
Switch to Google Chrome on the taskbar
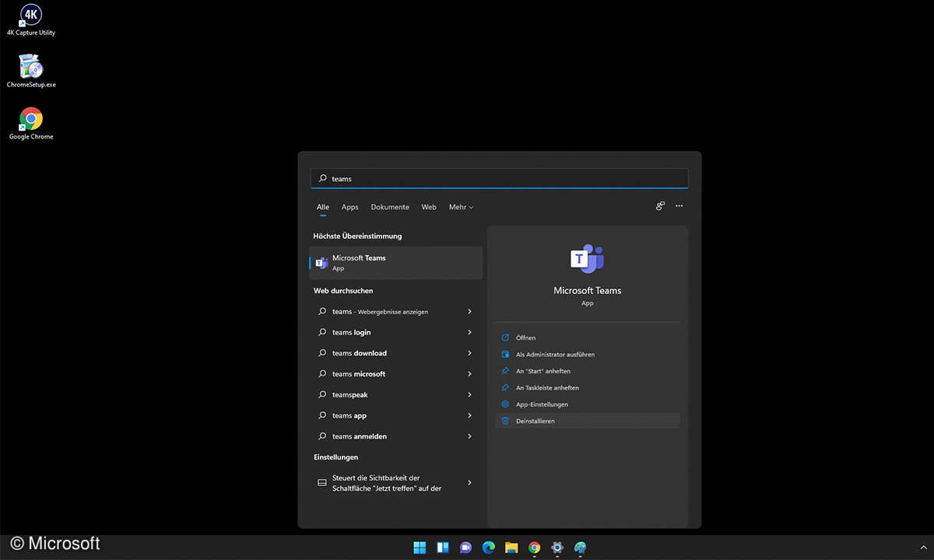point(535,548)
